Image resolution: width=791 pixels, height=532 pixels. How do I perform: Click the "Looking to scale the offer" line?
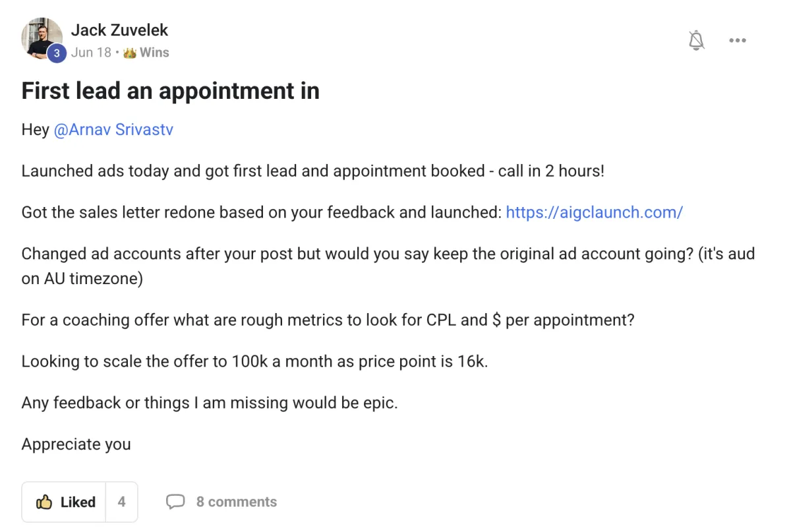click(254, 362)
